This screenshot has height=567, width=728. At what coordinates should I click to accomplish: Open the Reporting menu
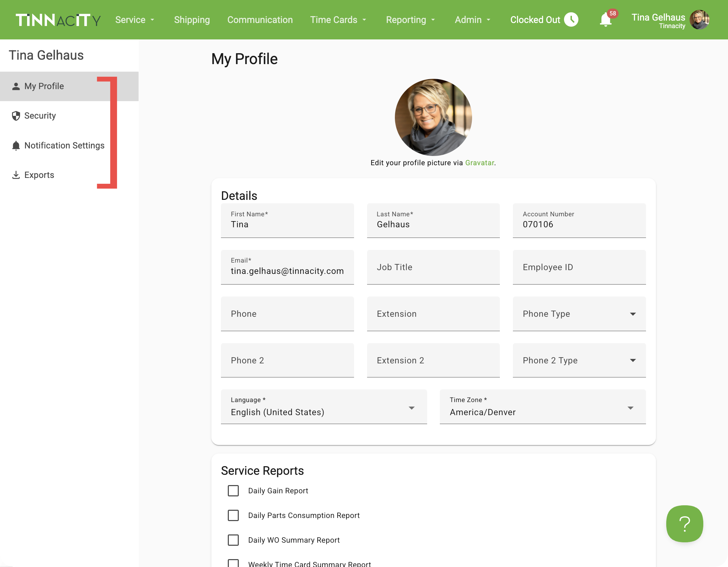tap(410, 20)
